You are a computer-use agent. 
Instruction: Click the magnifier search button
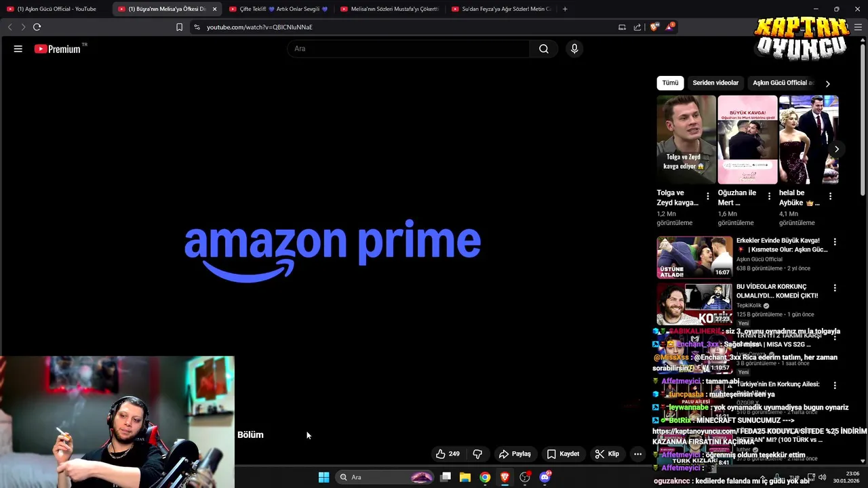(544, 49)
